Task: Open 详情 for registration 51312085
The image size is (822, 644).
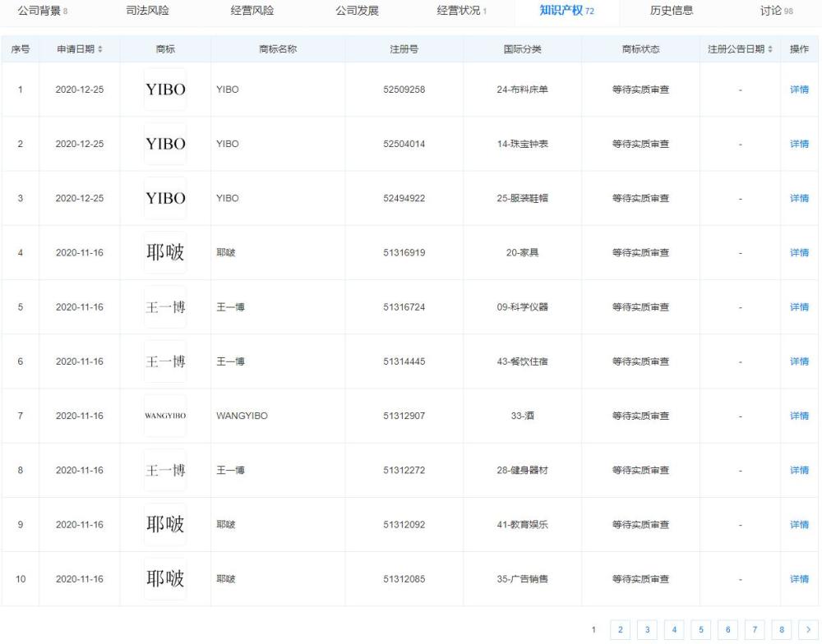Action: pos(799,579)
